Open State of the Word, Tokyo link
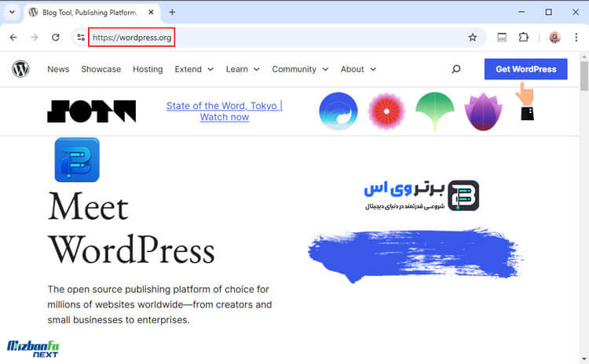Screen dimensions: 589x364 click(x=225, y=111)
